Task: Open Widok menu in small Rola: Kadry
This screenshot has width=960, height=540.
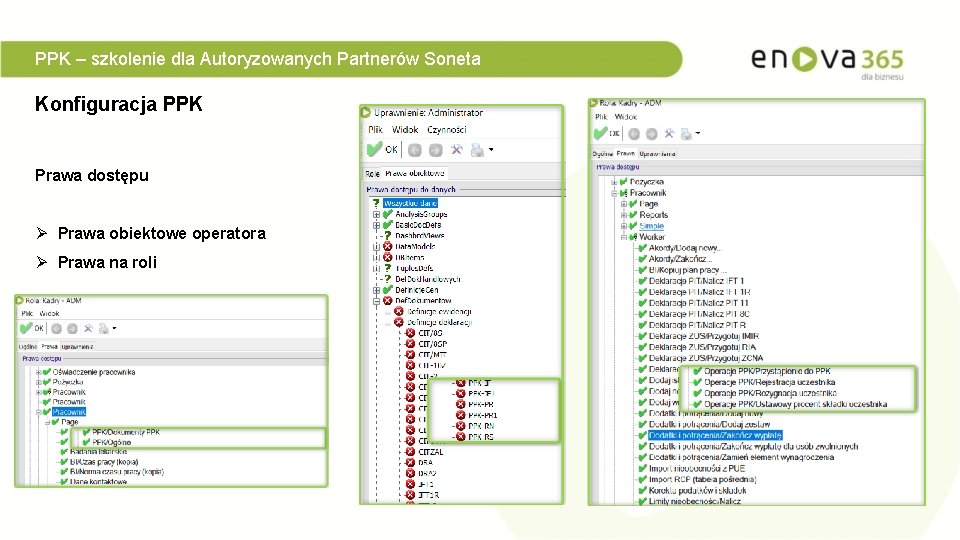Action: 49,313
